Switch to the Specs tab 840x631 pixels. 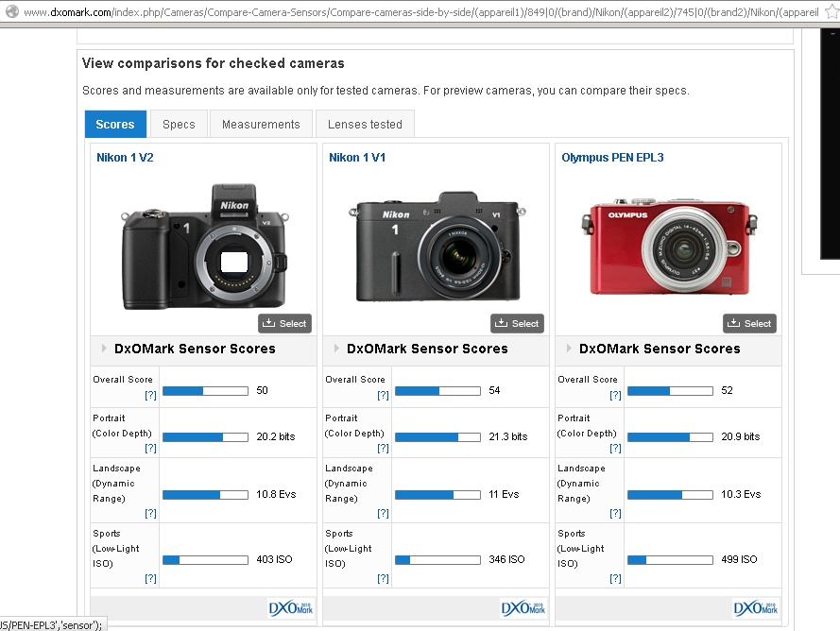coord(179,125)
